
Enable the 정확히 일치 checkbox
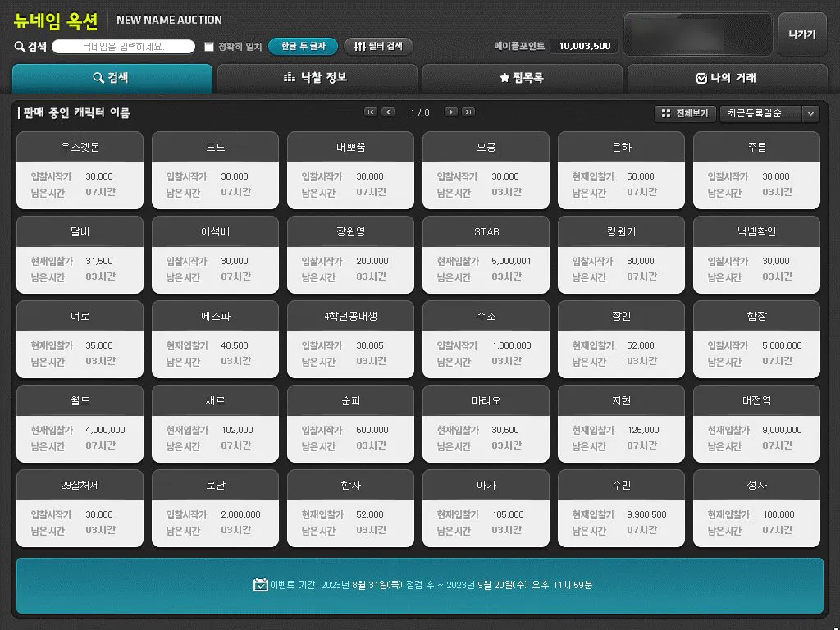point(209,47)
